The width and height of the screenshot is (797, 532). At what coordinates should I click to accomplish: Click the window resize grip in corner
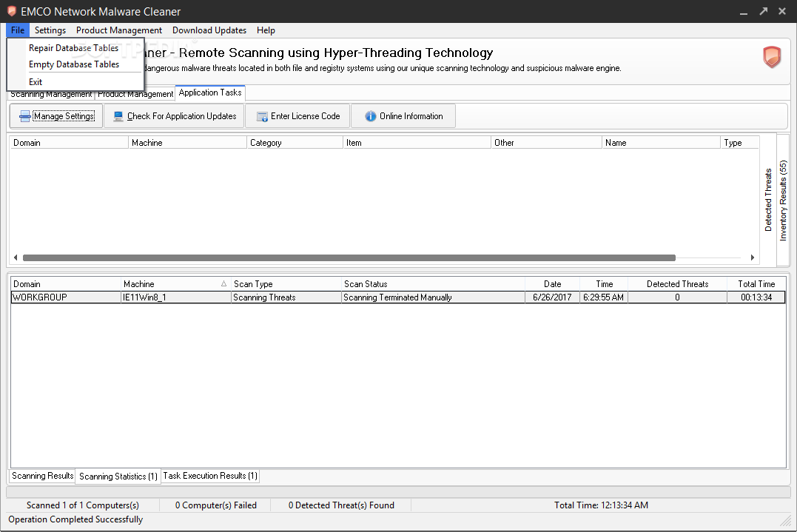point(786,520)
